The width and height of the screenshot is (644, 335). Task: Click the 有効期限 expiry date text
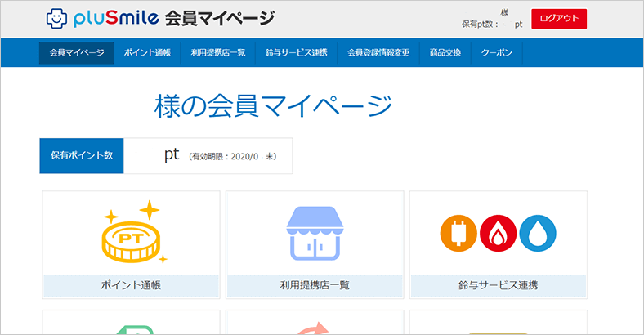[x=233, y=156]
